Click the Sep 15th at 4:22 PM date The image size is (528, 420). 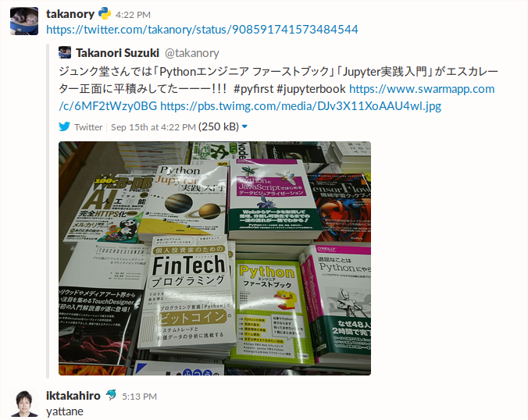click(153, 127)
